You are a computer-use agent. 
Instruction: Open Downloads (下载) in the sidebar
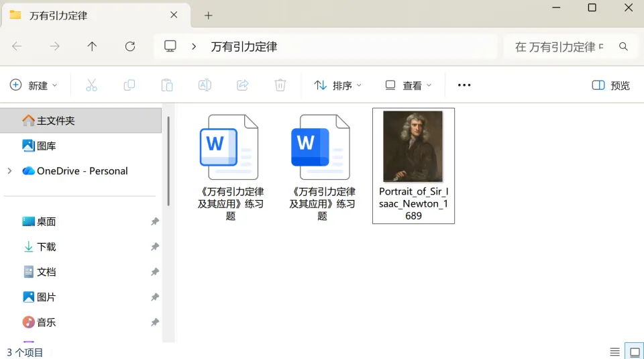coord(46,247)
